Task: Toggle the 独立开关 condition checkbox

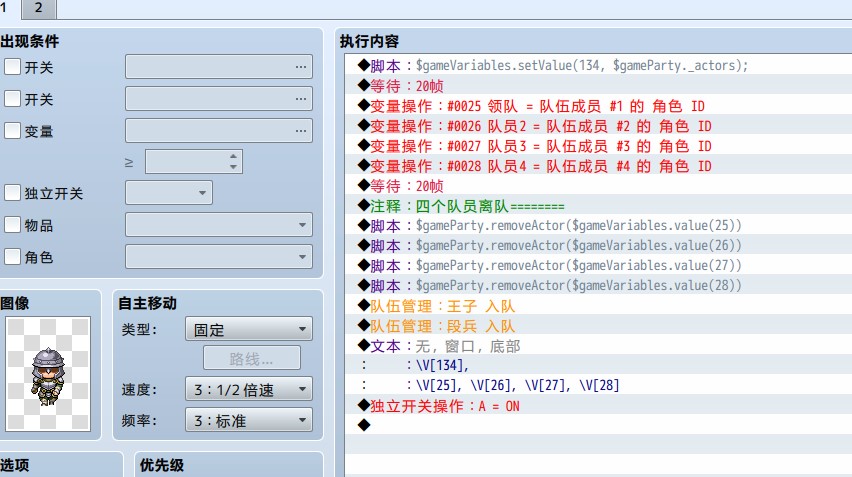Action: coord(12,193)
